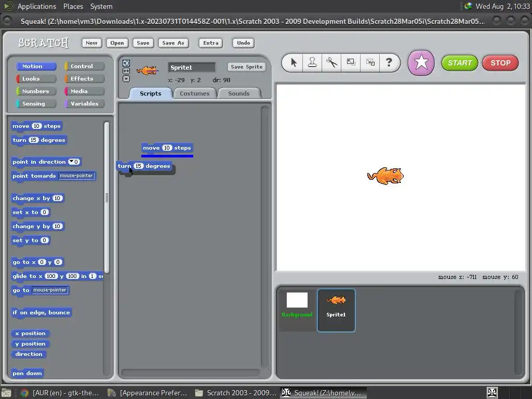Open go to mouse-pointer dropdown
Screen dimensions: 532x399
(x=50, y=290)
